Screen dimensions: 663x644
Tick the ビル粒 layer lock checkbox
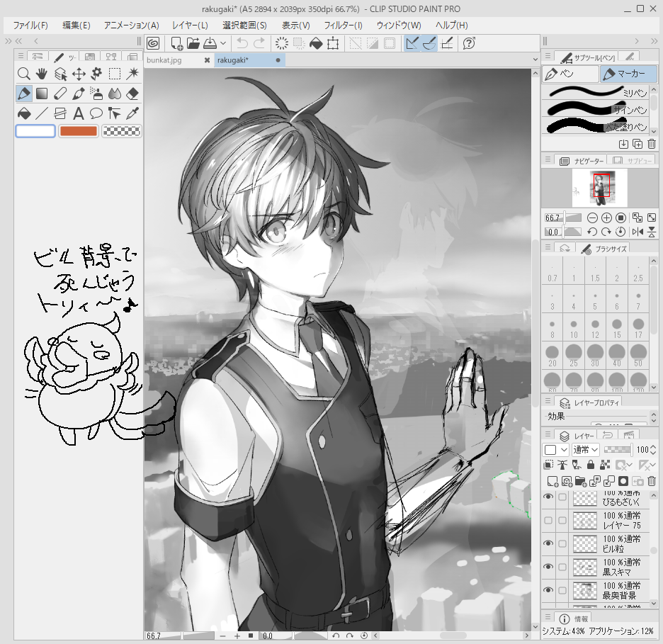562,543
